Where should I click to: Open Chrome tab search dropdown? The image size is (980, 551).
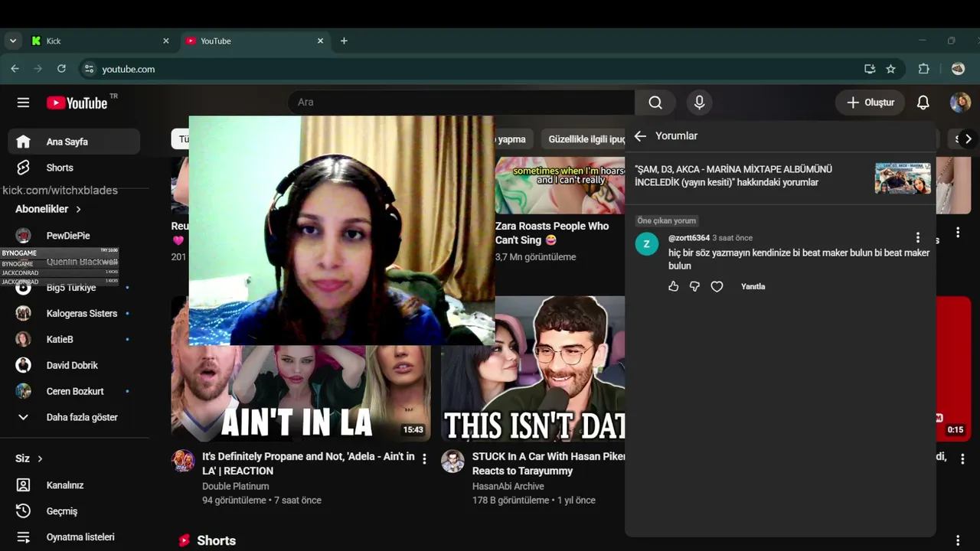[13, 41]
